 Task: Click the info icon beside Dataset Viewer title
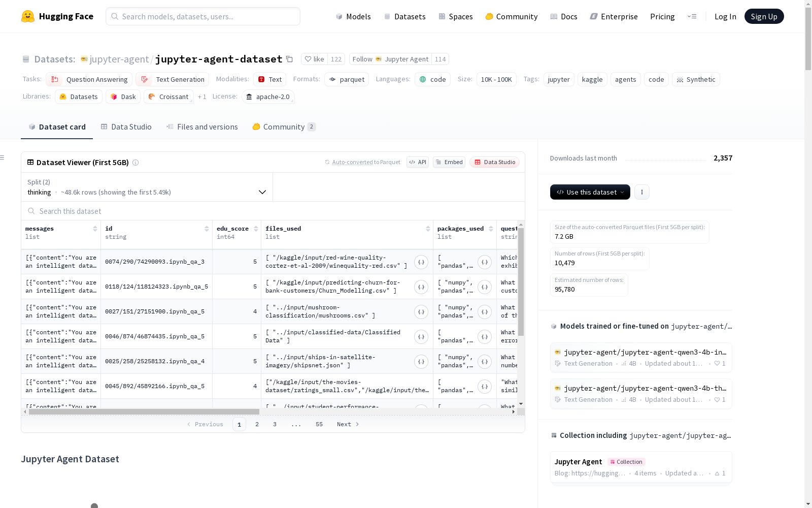(136, 163)
